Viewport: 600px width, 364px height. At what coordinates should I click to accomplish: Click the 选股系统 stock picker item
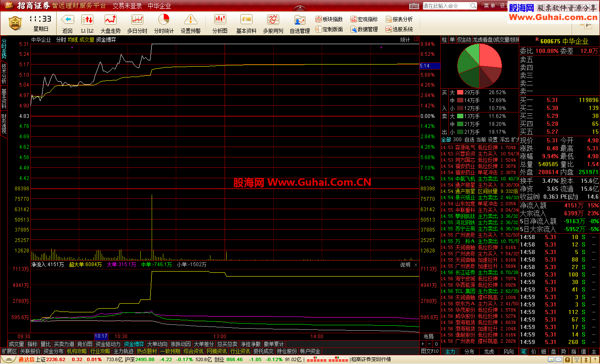click(399, 29)
